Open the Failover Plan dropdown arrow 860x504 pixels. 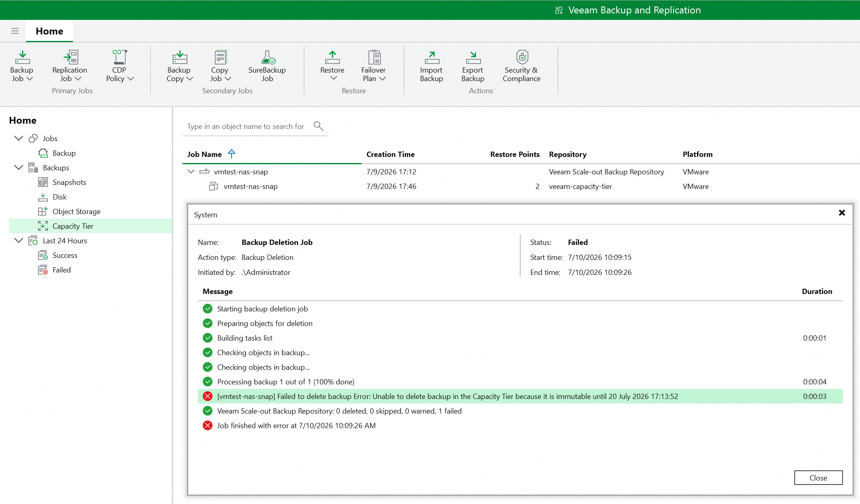382,79
